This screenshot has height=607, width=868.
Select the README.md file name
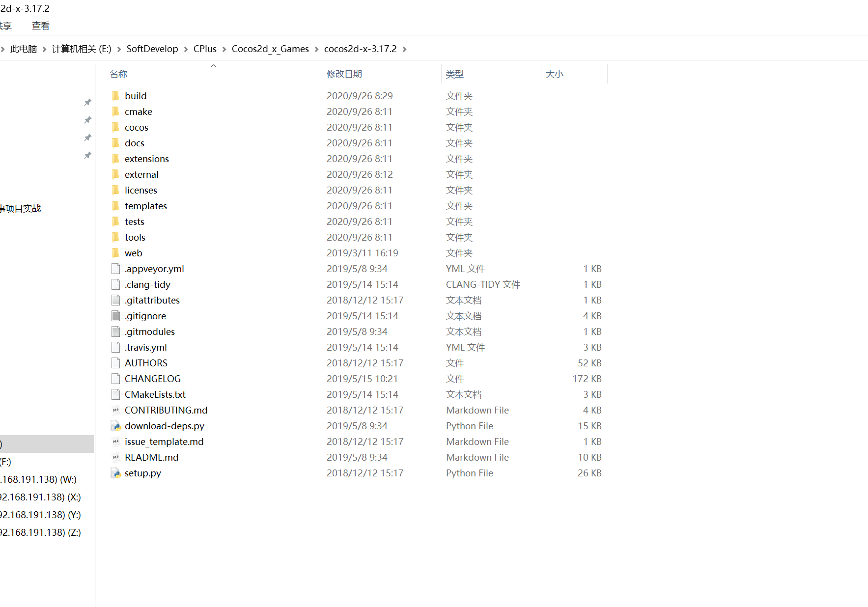tap(152, 457)
